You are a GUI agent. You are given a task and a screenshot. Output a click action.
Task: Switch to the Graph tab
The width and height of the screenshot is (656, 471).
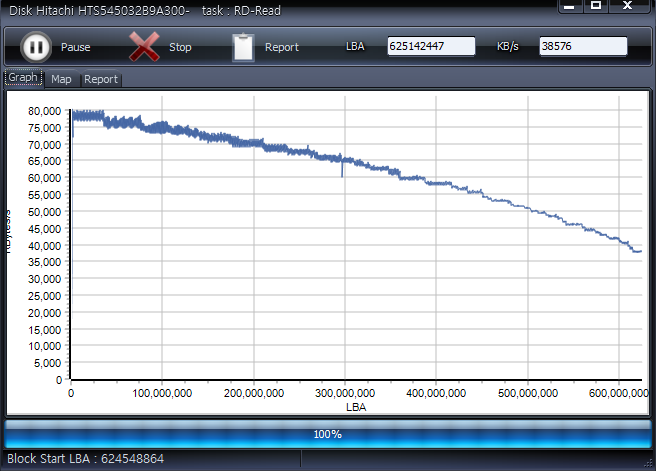tap(23, 77)
